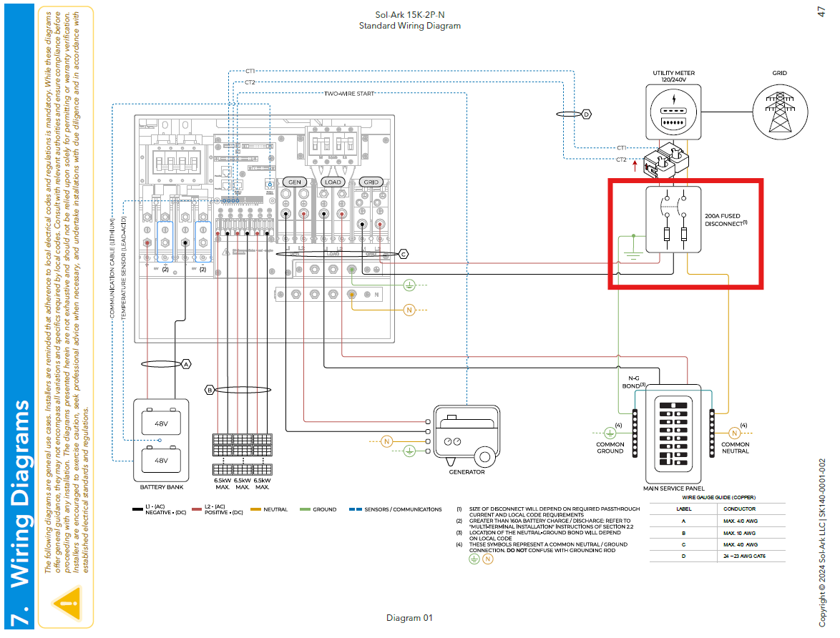The image size is (840, 638).
Task: Click the page number 47
Action: 821,11
